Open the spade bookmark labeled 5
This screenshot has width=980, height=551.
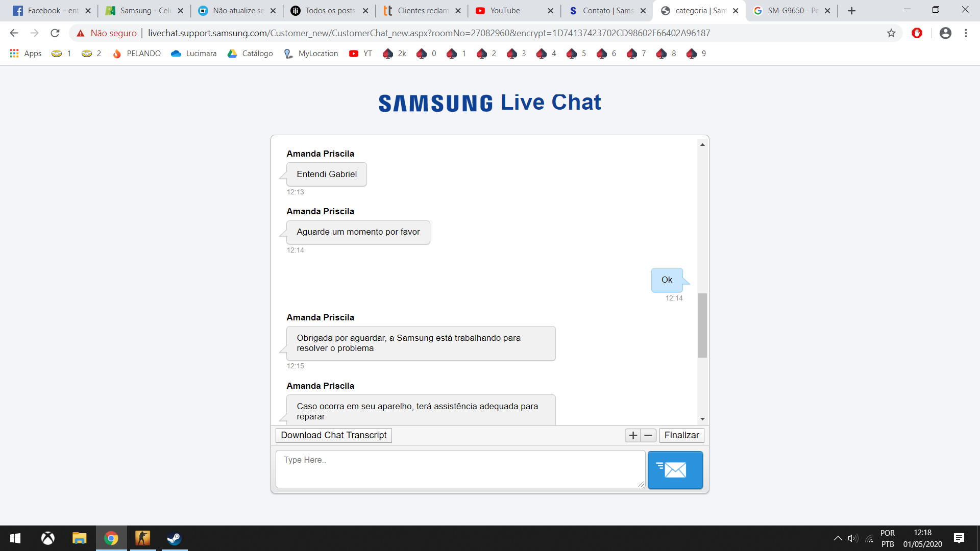click(x=577, y=54)
